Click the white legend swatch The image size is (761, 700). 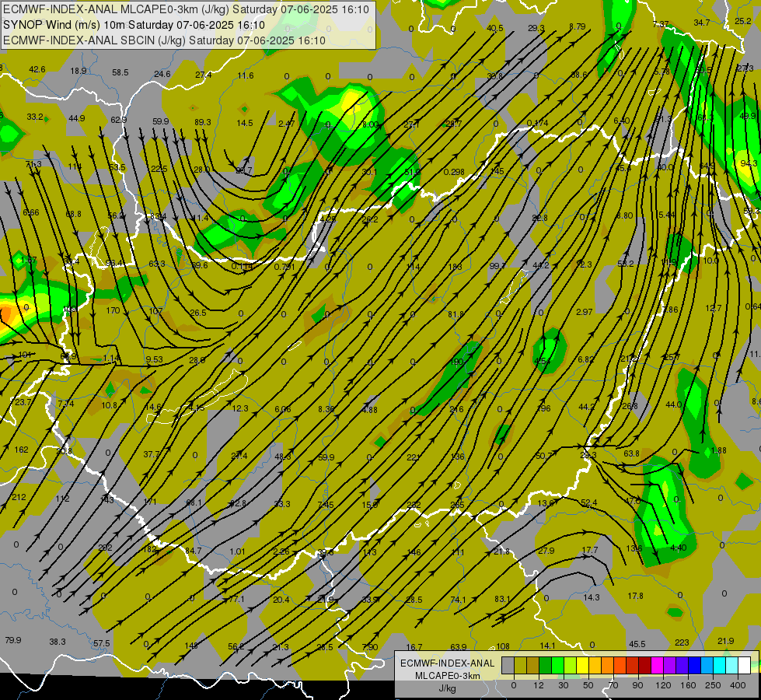click(744, 665)
